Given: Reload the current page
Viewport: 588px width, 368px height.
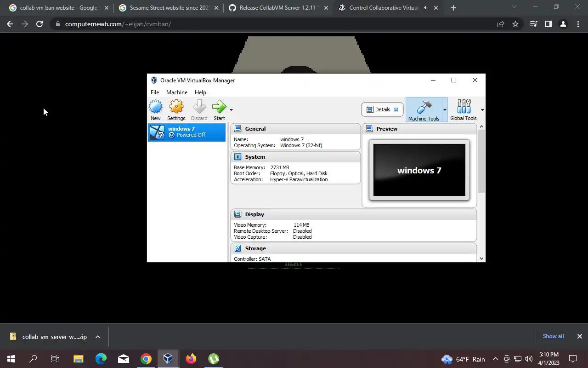Looking at the screenshot, I should coord(40,24).
